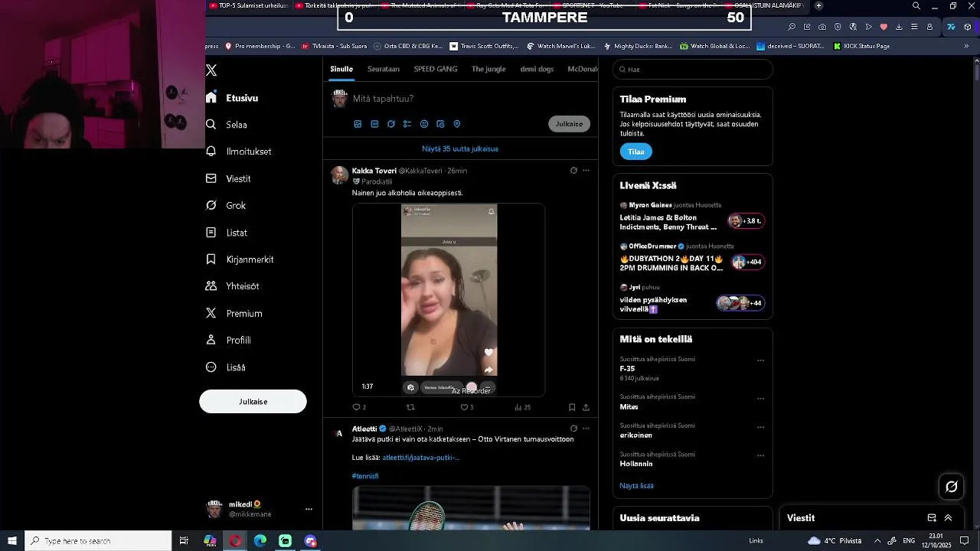
Task: Click the X logo in sidebar
Action: [x=211, y=70]
